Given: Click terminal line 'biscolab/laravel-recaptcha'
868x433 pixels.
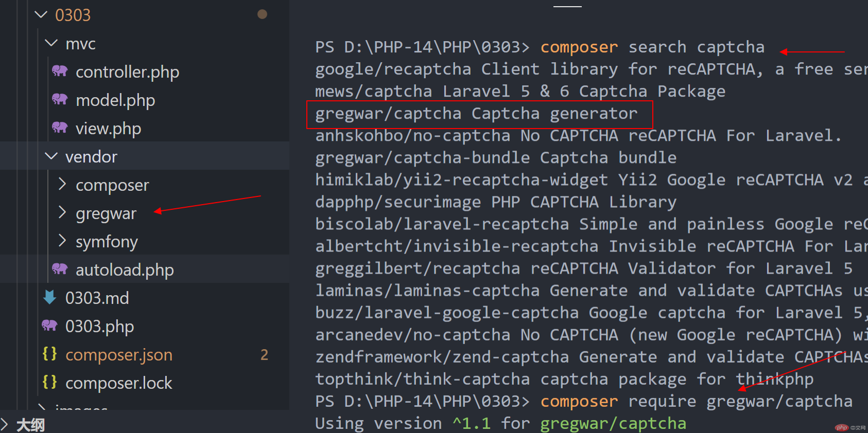Looking at the screenshot, I should (x=592, y=224).
